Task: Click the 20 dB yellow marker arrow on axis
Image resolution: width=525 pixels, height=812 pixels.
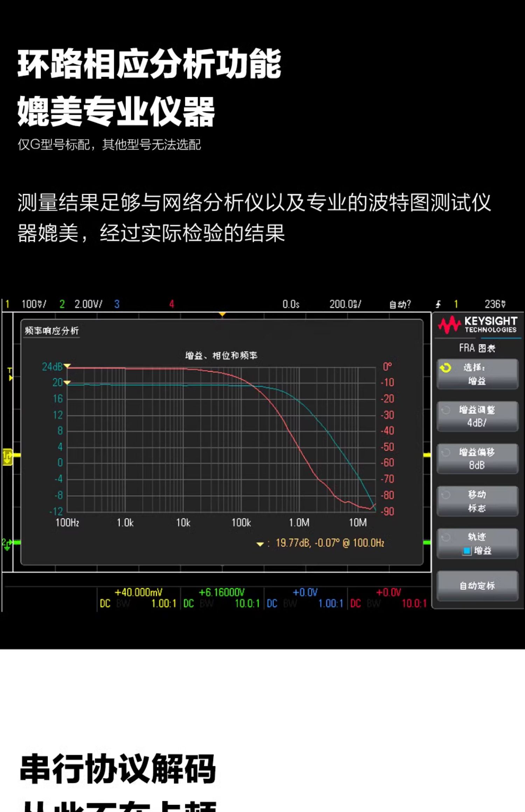Action: click(x=67, y=382)
